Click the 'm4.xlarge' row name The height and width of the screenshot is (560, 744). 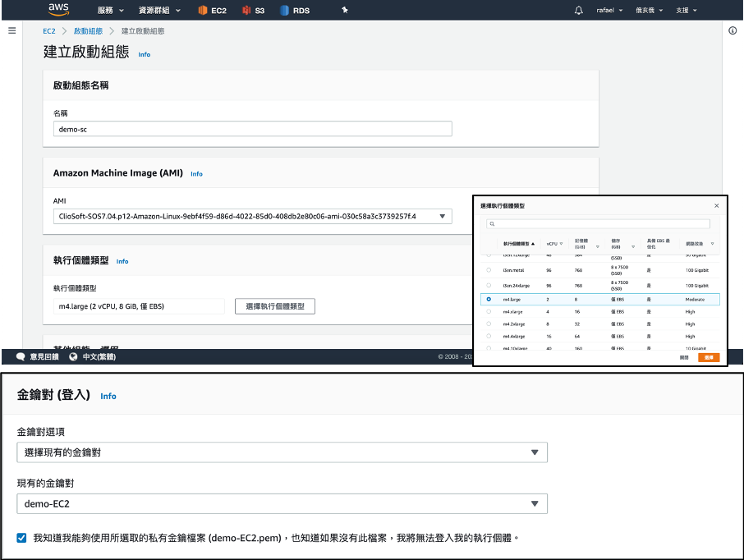(513, 312)
